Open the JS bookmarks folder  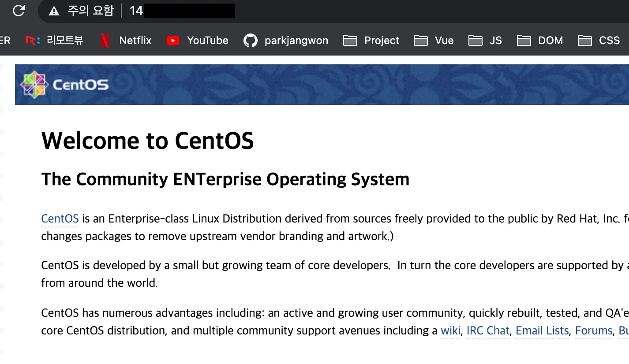point(485,41)
